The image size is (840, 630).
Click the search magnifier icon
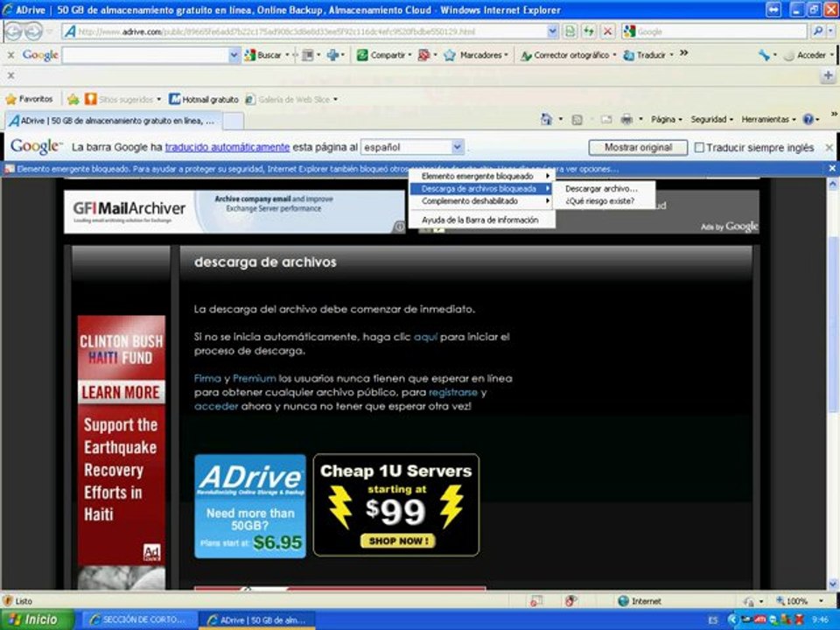817,31
